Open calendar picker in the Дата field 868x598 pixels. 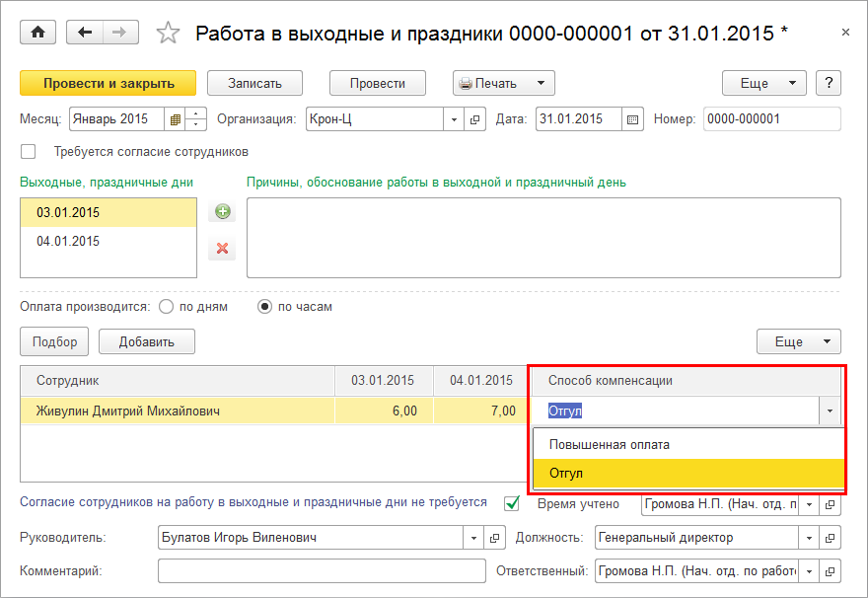[x=633, y=119]
